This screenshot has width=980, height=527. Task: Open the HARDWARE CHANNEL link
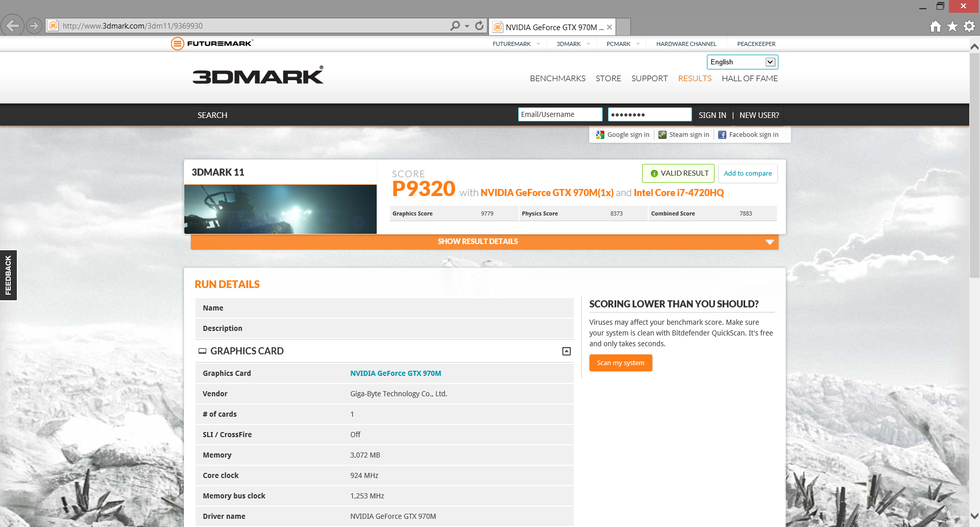tap(686, 44)
